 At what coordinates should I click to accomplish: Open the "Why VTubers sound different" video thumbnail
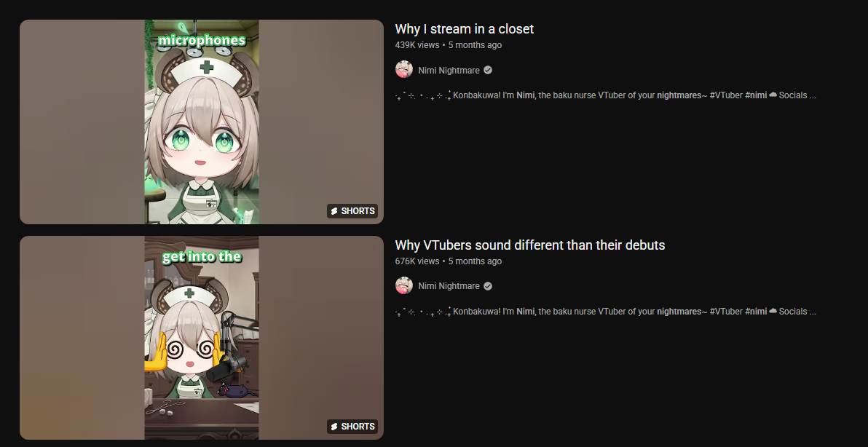coord(202,338)
